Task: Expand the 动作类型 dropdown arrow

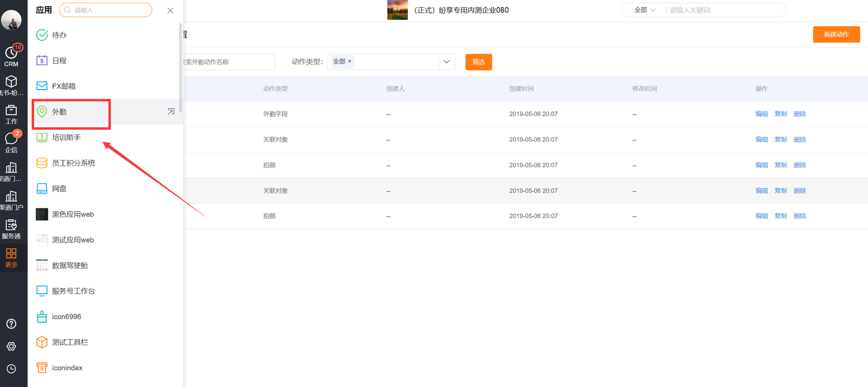Action: click(x=446, y=62)
